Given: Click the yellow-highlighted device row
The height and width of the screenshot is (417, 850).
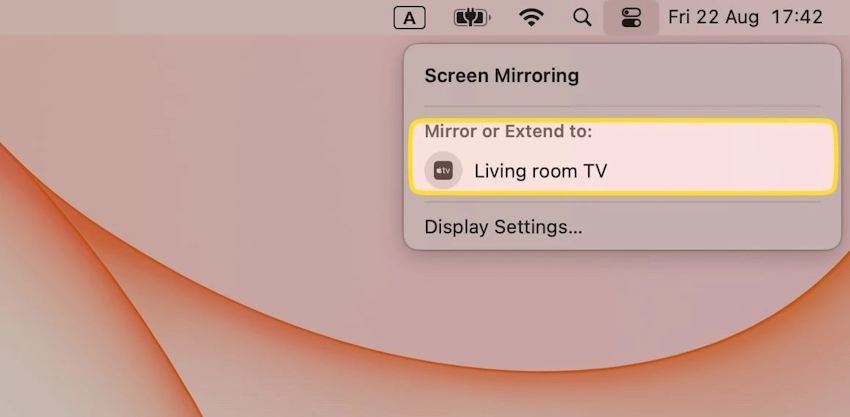Looking at the screenshot, I should (x=622, y=156).
